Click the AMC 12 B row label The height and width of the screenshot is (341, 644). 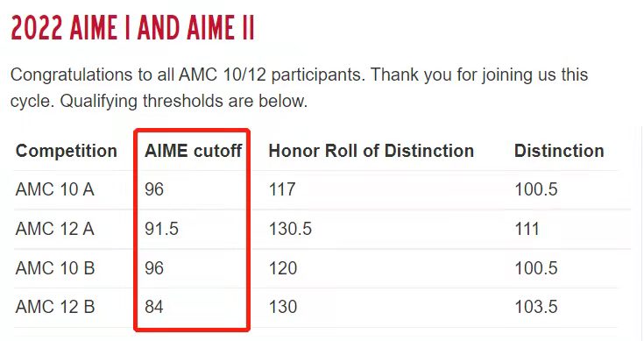[55, 307]
